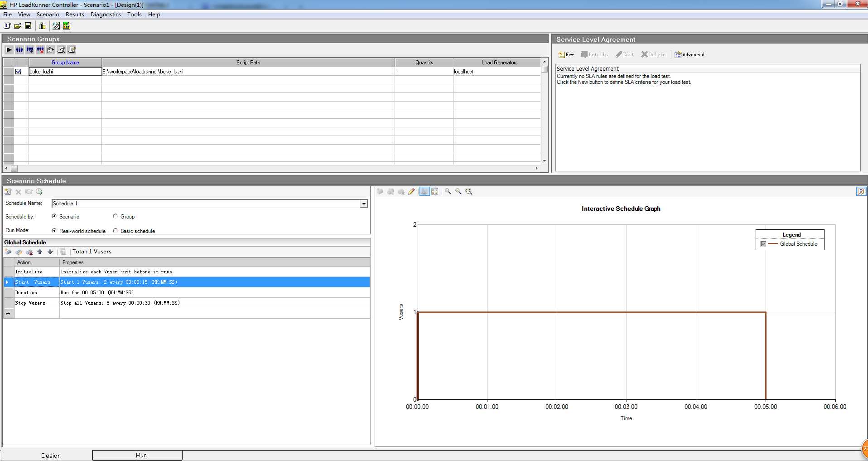This screenshot has width=868, height=461.
Task: Save the scenario with the floppy icon
Action: [x=28, y=26]
